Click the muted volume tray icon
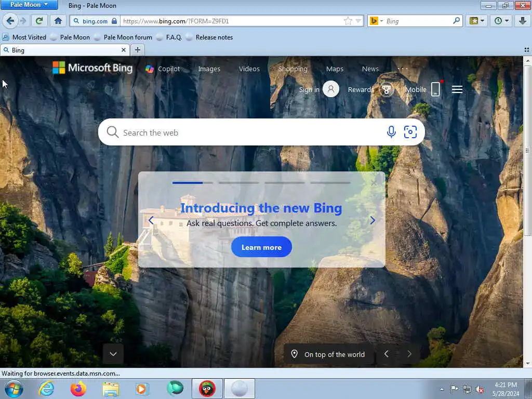 coord(480,390)
